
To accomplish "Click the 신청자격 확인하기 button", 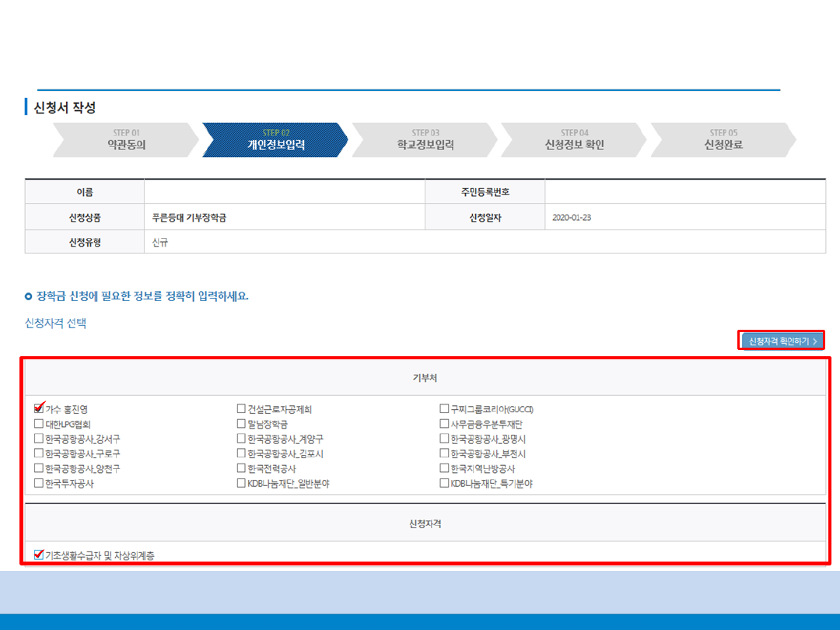I will pos(781,341).
